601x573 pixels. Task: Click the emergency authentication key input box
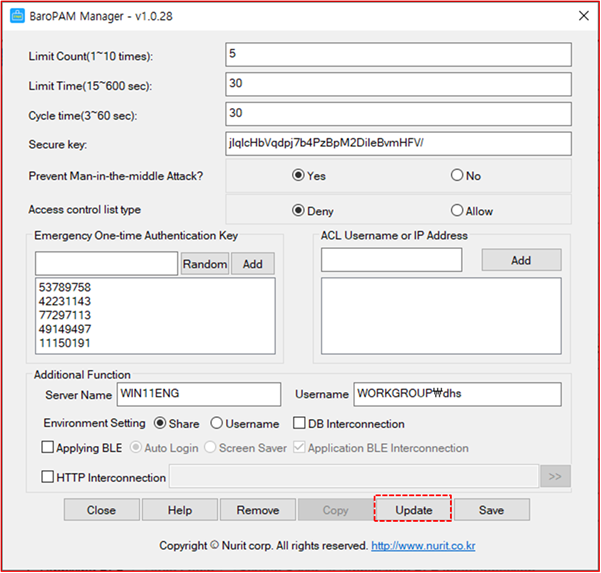tap(107, 264)
